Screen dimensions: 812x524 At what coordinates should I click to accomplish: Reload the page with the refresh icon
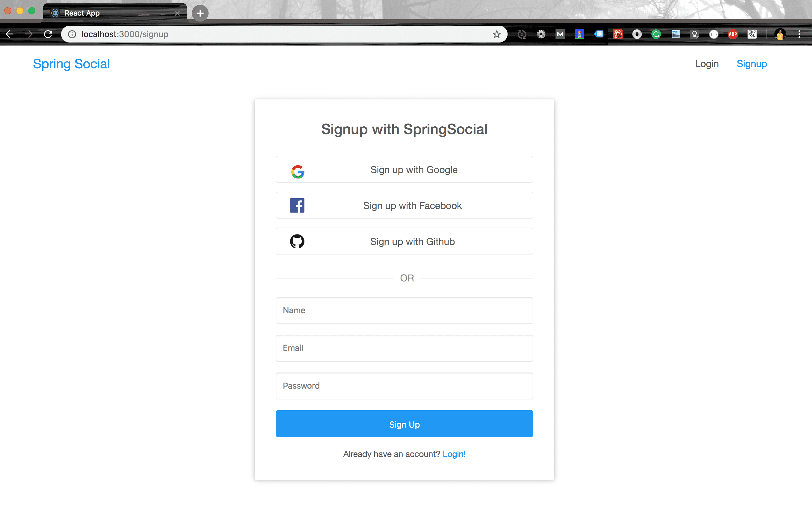coord(48,34)
